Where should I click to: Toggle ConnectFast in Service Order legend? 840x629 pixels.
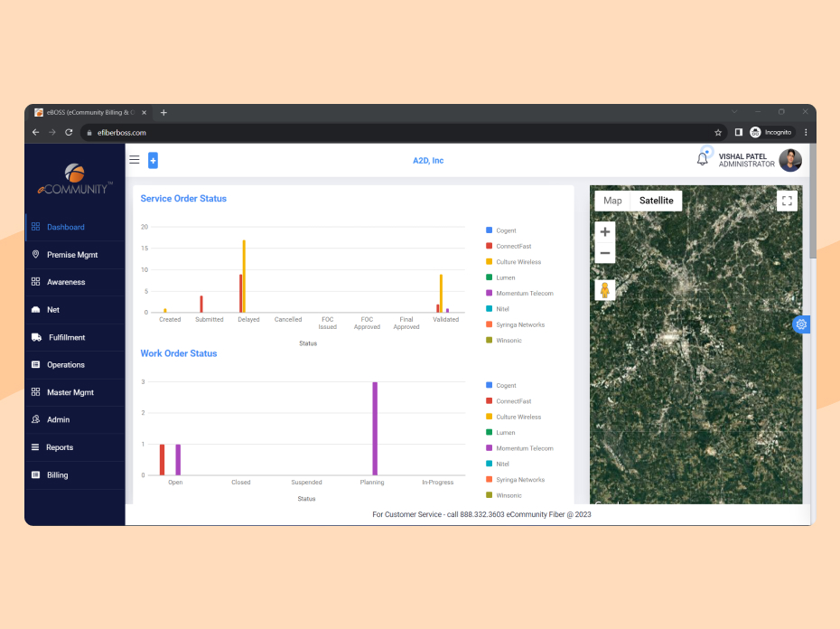click(509, 246)
